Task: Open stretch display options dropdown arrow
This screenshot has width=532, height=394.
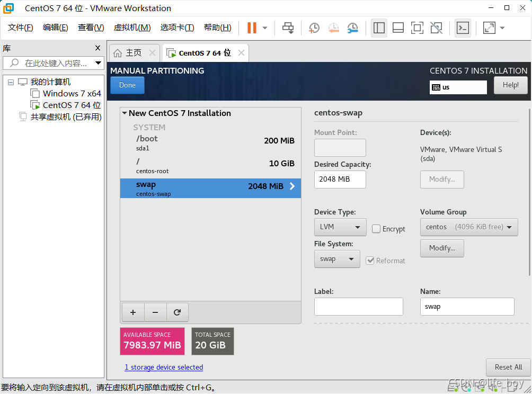Action: pyautogui.click(x=502, y=28)
